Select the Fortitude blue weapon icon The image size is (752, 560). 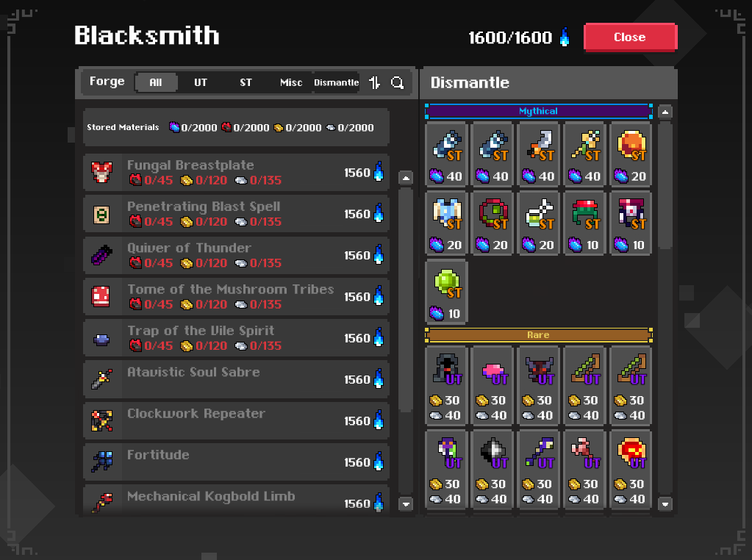click(x=101, y=462)
